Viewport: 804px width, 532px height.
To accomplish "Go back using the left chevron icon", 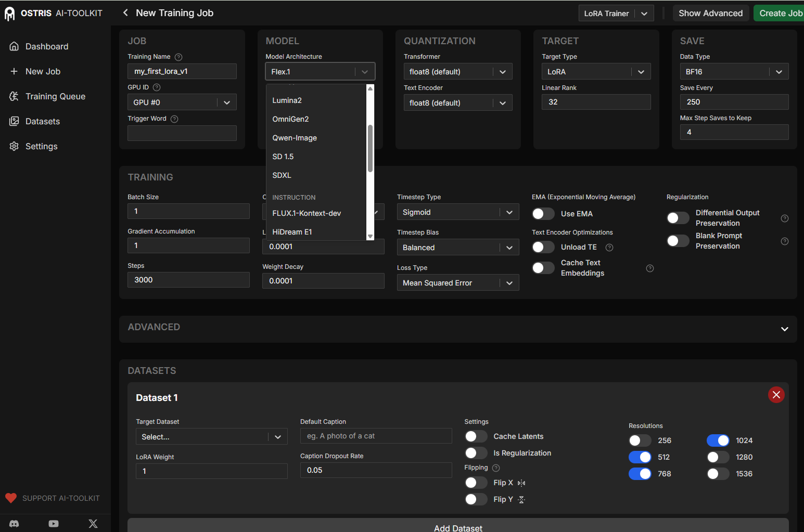I will 125,12.
